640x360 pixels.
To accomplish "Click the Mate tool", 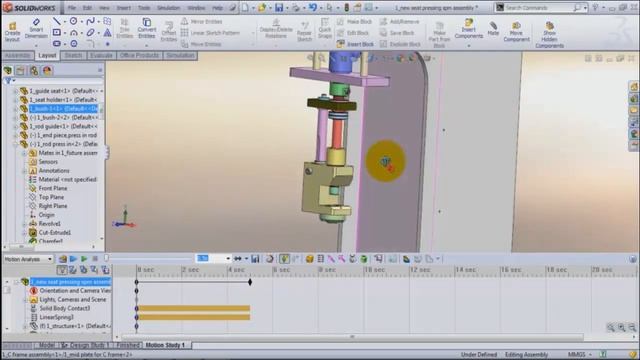I will point(493,29).
